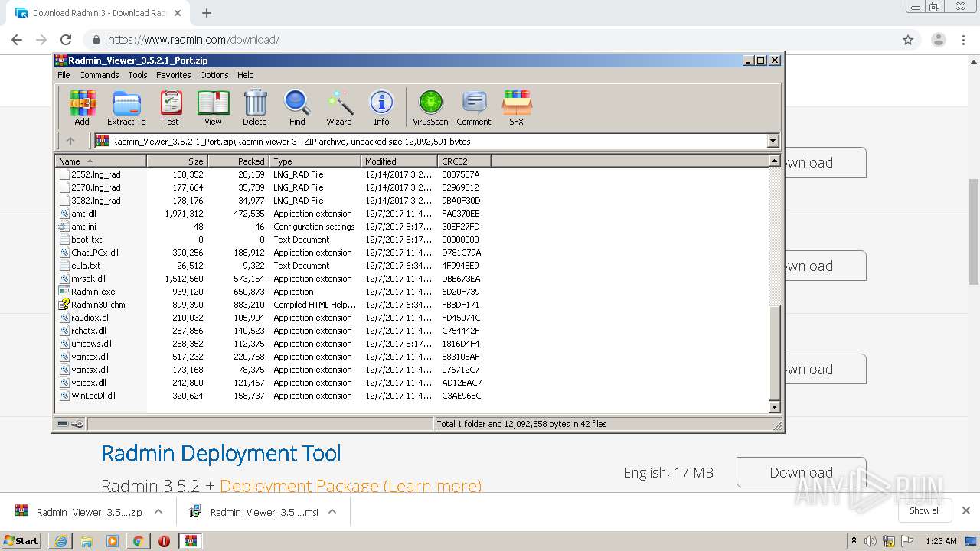Open the File menu
The image size is (980, 551).
coord(64,75)
